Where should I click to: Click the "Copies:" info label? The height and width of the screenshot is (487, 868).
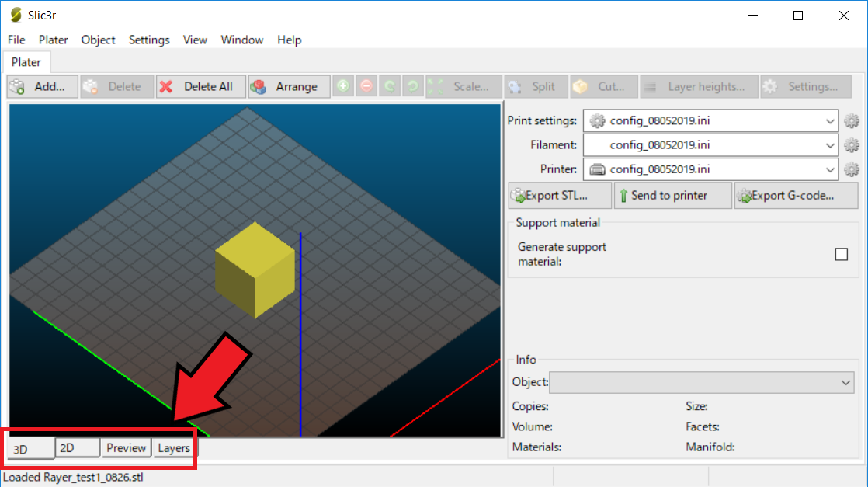click(530, 406)
